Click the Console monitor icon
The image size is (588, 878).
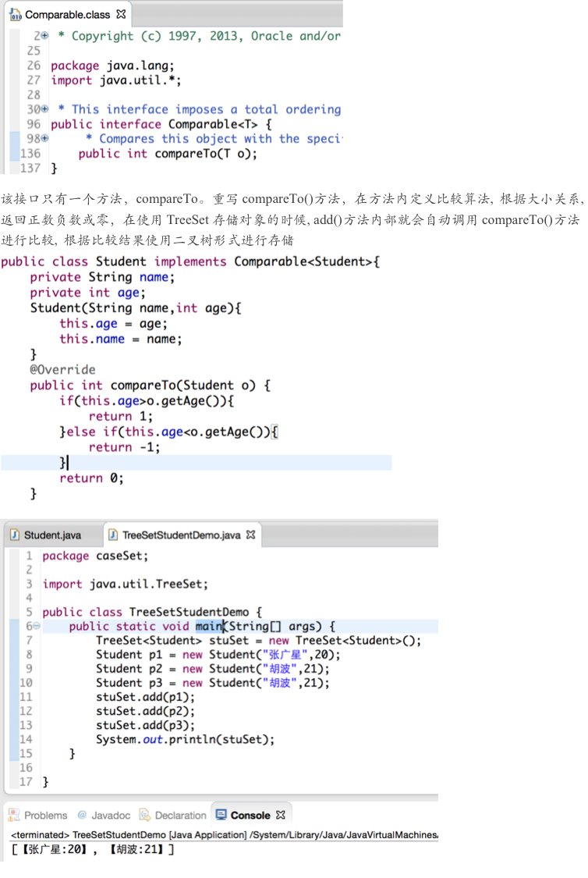(x=221, y=815)
